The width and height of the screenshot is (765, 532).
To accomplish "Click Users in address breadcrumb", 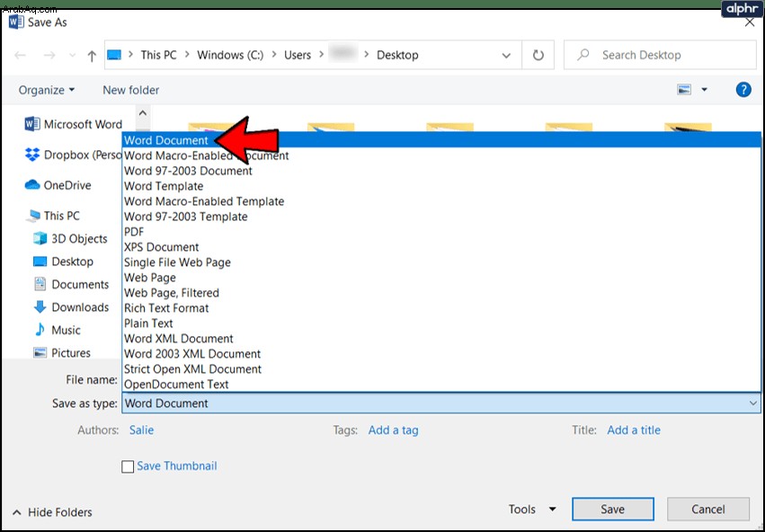I will [x=298, y=55].
